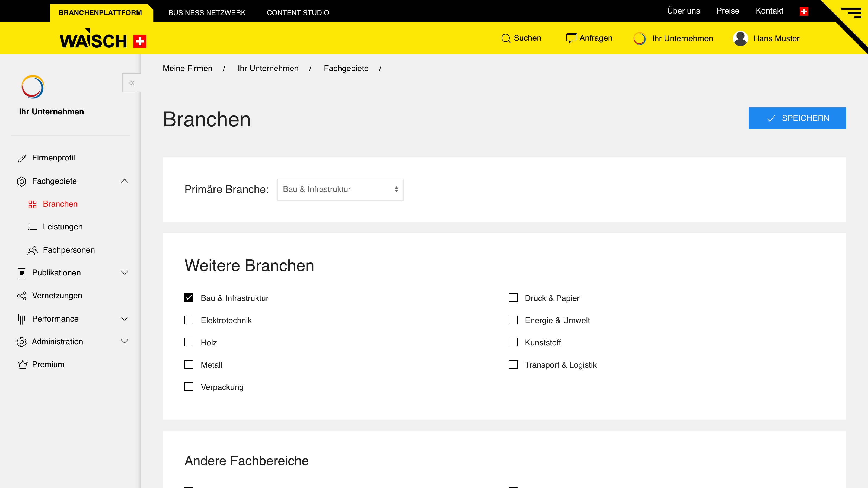The width and height of the screenshot is (868, 488).
Task: Open Firmenprofil in the sidebar
Action: (x=53, y=158)
